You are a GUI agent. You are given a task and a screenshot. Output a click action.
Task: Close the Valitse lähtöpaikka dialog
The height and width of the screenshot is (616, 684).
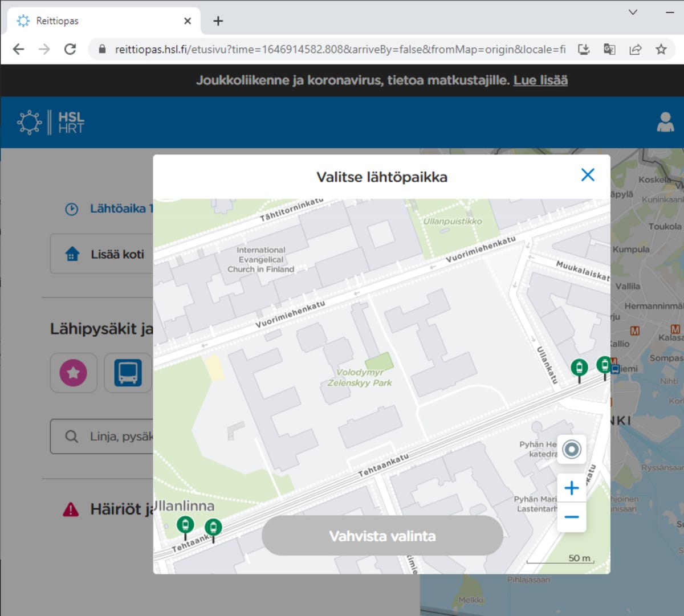click(587, 175)
